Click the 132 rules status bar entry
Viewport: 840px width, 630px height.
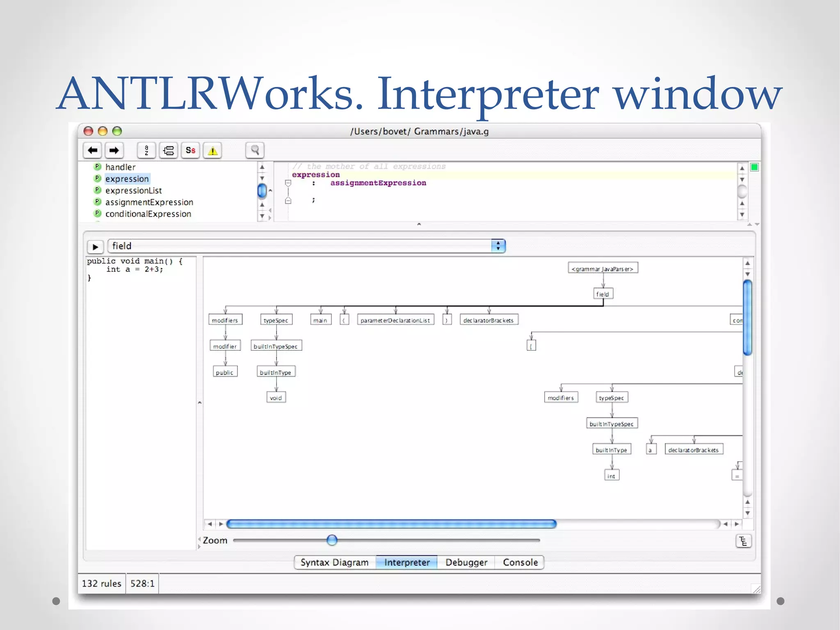pyautogui.click(x=102, y=583)
